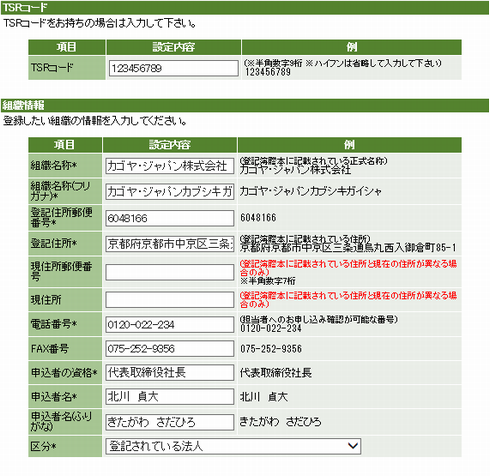490x476 pixels.
Task: Click the FAX番号 input field
Action: (x=170, y=349)
